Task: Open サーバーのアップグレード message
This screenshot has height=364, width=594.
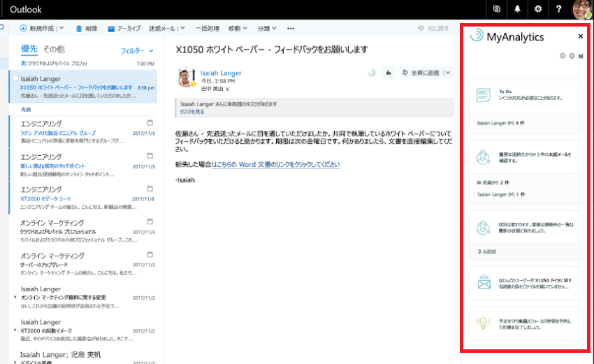Action: coord(82,263)
